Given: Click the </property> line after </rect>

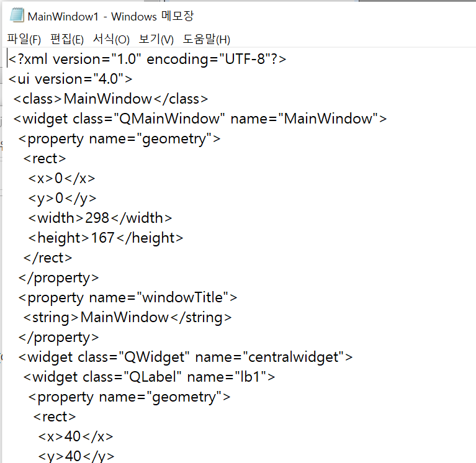Looking at the screenshot, I should click(58, 278).
